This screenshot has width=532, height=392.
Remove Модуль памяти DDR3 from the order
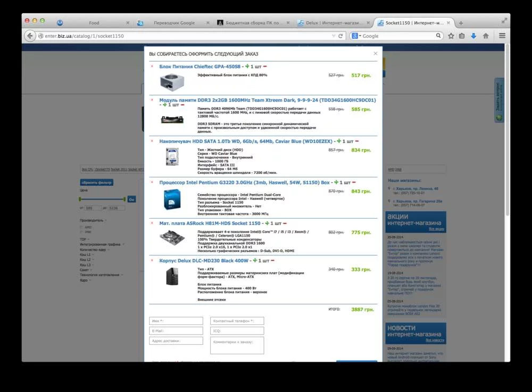[152, 99]
